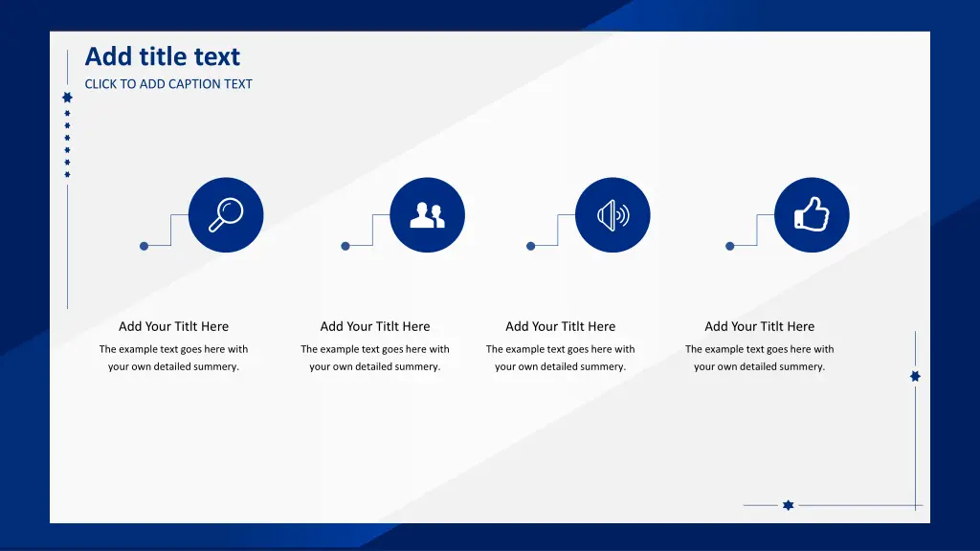Click the "Add title text" heading
The width and height of the screenshot is (980, 551).
coord(163,57)
